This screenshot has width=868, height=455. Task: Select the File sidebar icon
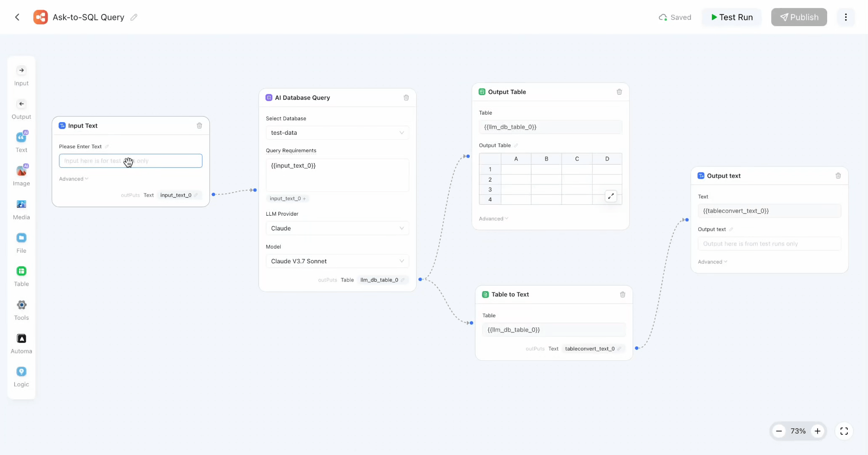(21, 242)
